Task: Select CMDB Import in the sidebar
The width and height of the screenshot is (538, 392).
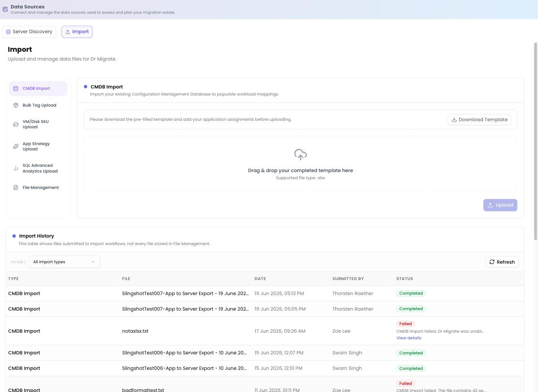Action: tap(38, 88)
